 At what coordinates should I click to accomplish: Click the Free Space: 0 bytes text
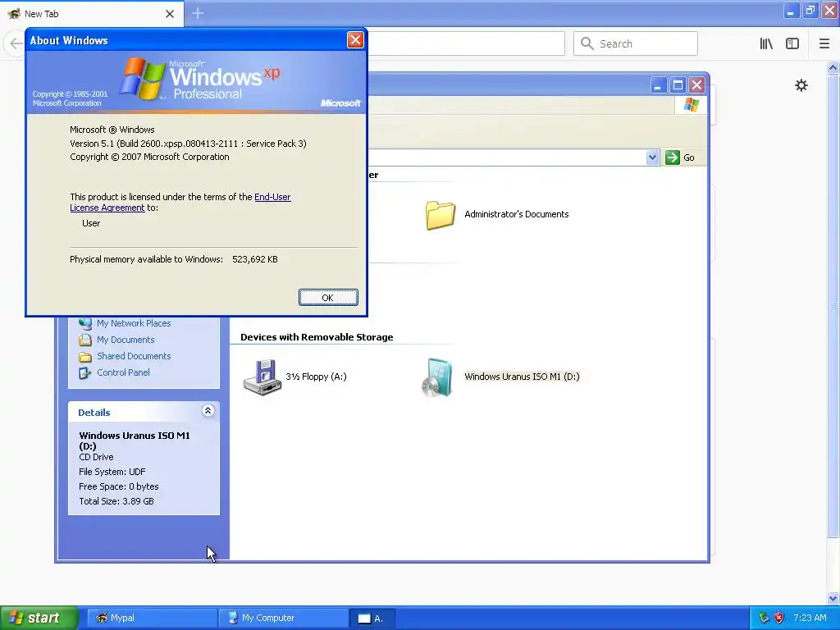click(118, 486)
